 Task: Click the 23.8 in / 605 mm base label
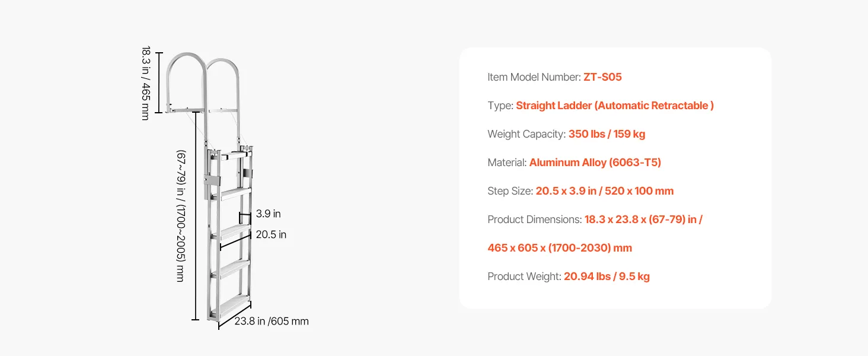tap(272, 322)
